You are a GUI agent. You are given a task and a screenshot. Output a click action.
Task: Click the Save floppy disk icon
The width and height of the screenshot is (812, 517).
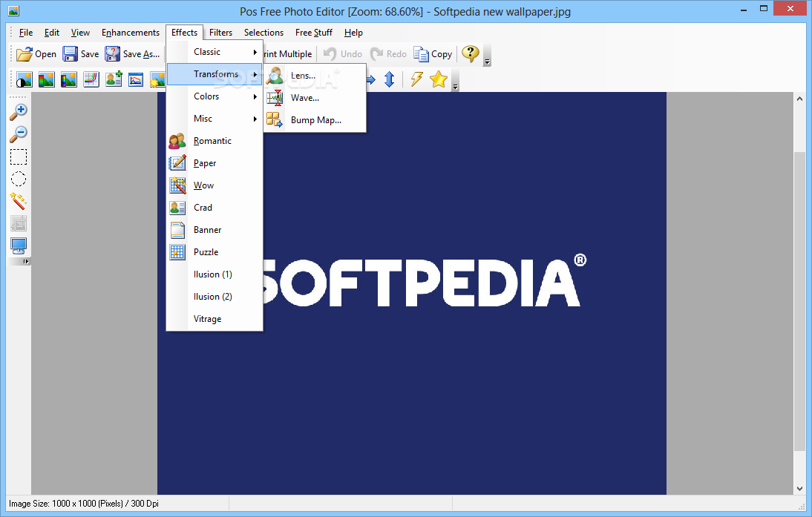[x=70, y=54]
